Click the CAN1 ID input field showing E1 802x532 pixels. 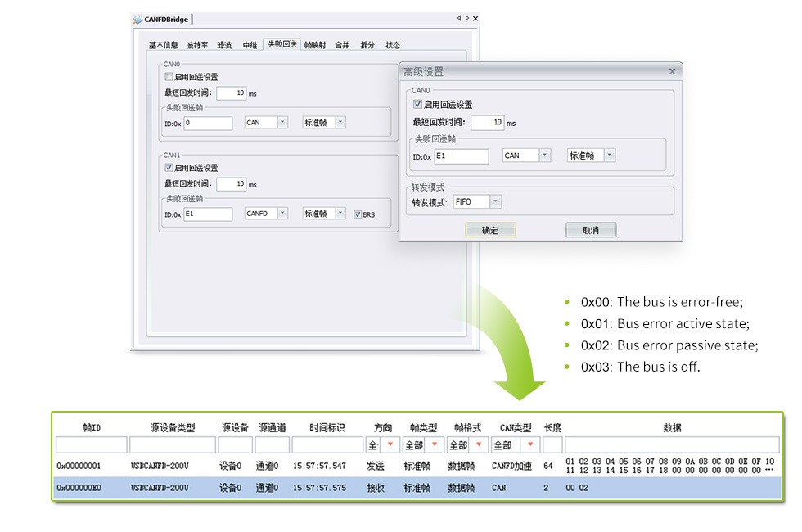tap(208, 214)
